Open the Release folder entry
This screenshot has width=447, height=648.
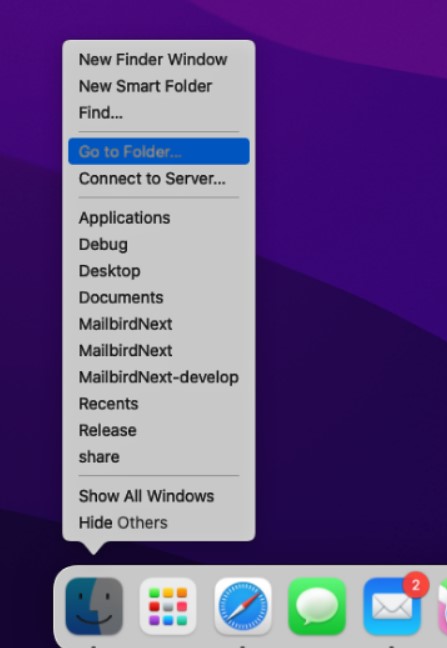159,430
